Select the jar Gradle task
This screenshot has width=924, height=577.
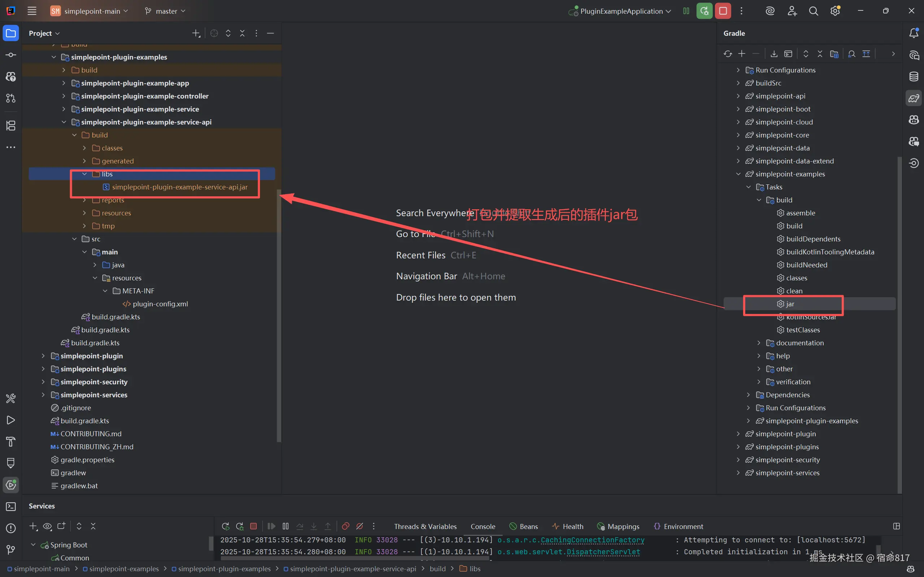pyautogui.click(x=790, y=304)
